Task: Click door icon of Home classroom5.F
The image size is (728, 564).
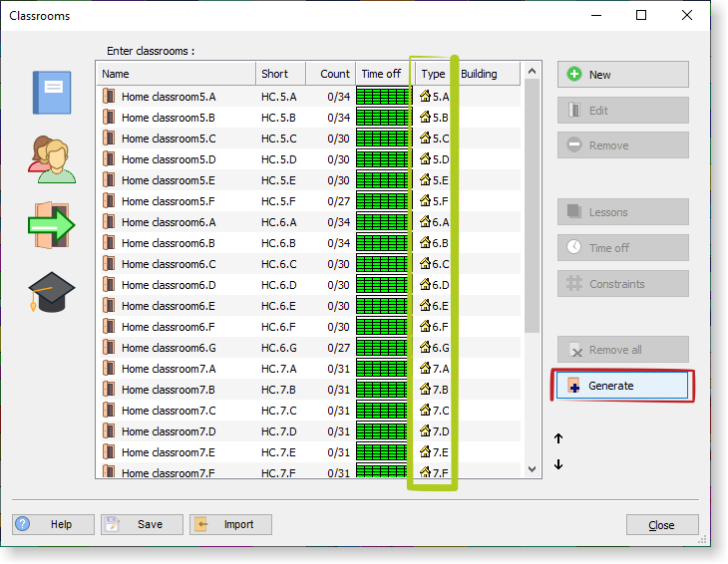Action: pyautogui.click(x=109, y=201)
